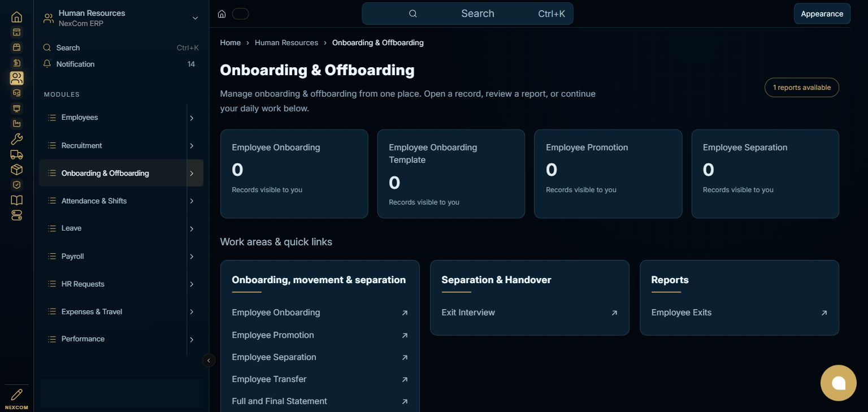Select Attendance & Shifts in the modules list
Screen dimensions: 868x412
click(112, 201)
